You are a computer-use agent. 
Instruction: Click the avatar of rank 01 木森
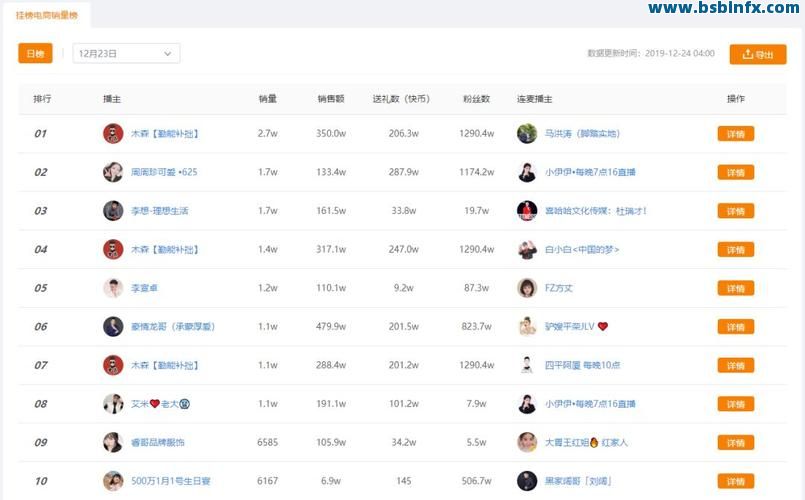click(x=113, y=133)
